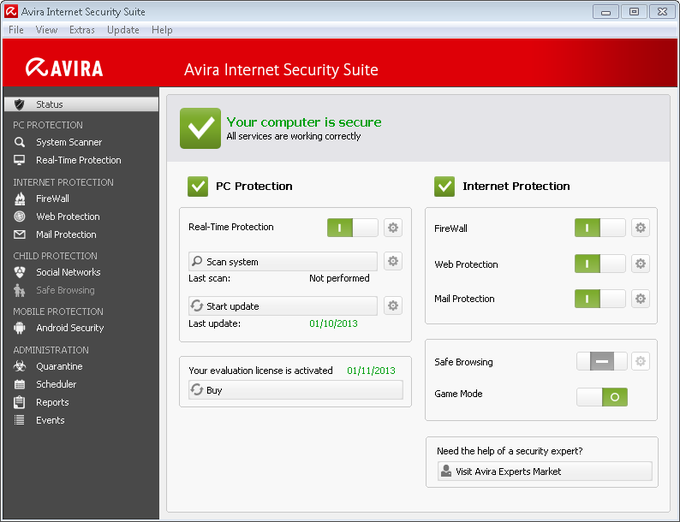Open the Update menu

(123, 30)
